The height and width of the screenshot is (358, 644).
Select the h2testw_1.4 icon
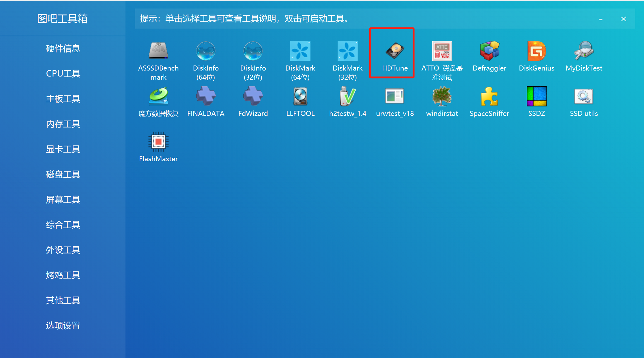tap(347, 96)
